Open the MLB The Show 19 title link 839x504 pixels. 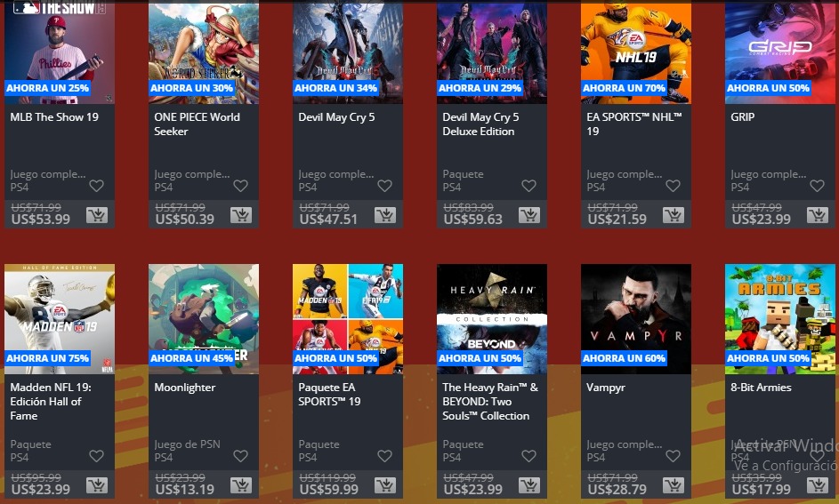(54, 117)
